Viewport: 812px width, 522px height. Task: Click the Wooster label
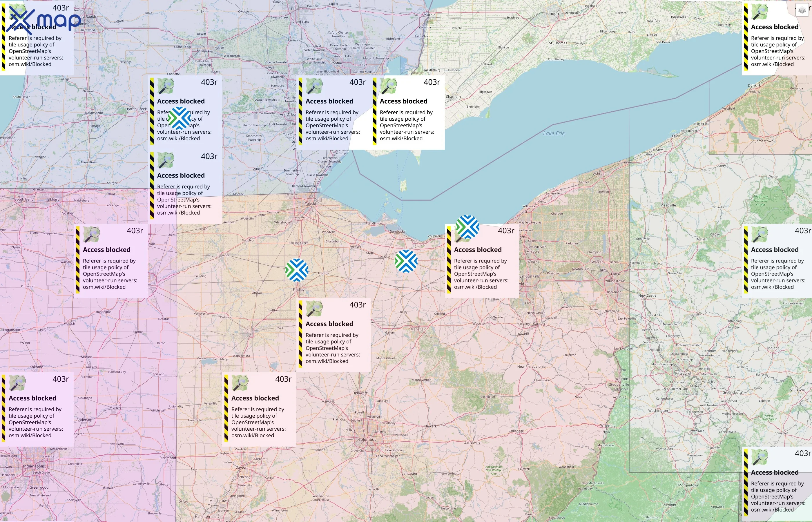coord(479,323)
